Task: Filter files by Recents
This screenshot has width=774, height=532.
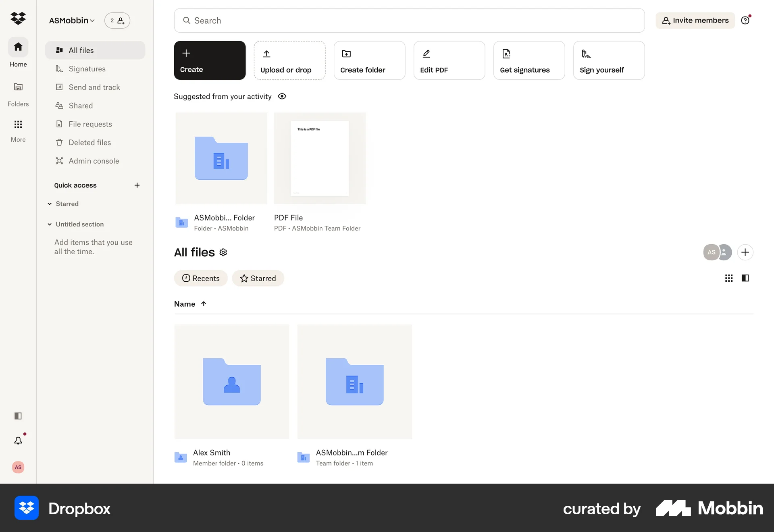Action: point(201,278)
